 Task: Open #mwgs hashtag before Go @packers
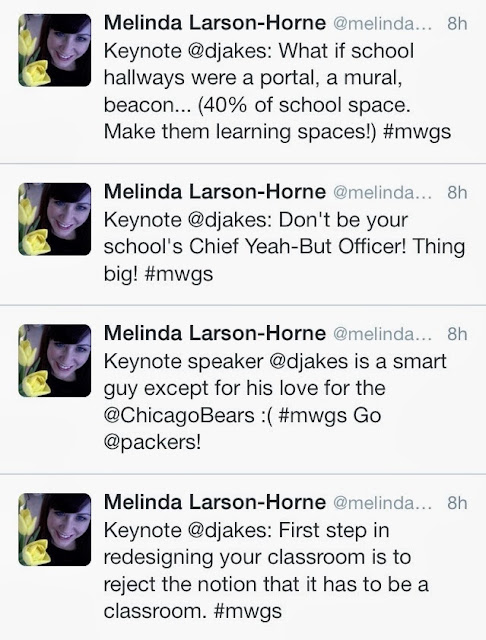click(314, 416)
